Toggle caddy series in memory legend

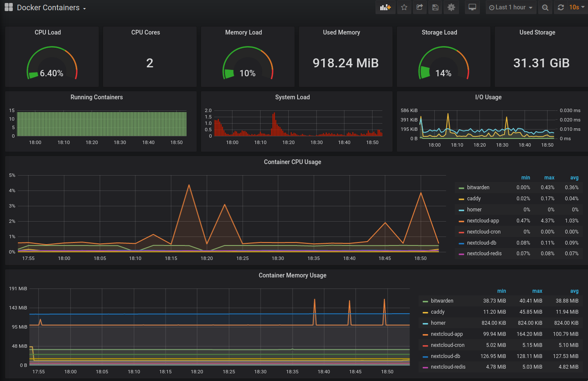[438, 312]
